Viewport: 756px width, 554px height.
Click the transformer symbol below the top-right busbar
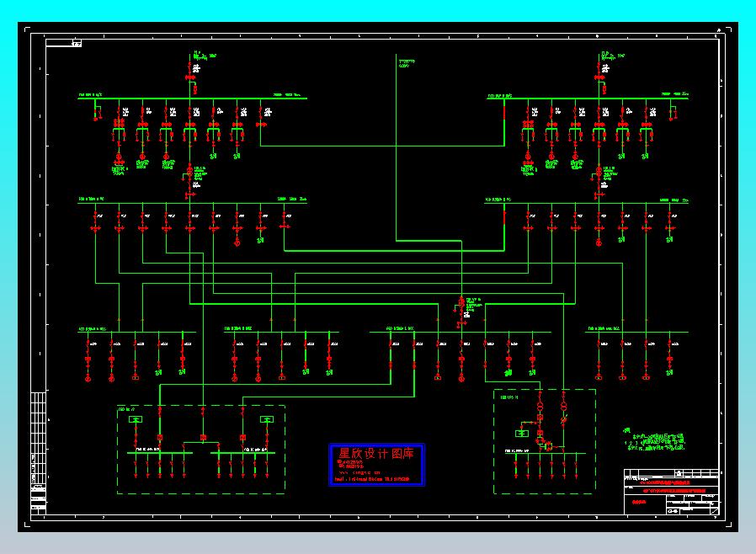coord(599,171)
